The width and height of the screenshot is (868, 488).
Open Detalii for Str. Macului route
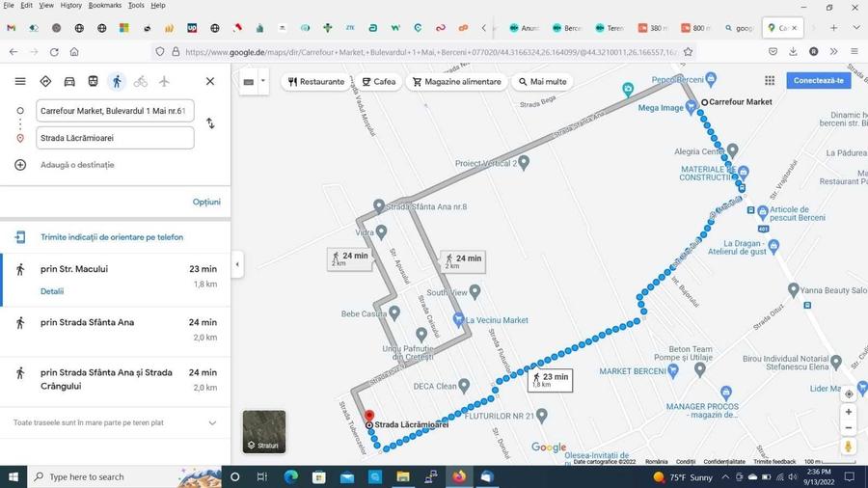(52, 291)
